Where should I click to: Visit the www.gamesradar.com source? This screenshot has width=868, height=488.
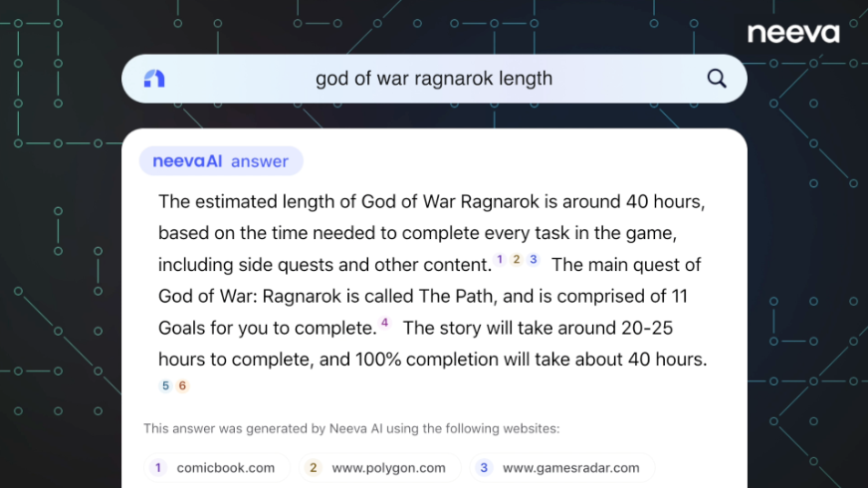point(570,468)
